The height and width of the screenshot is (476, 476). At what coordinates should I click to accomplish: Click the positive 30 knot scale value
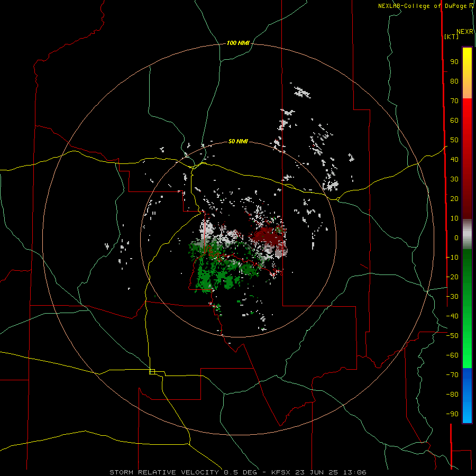pyautogui.click(x=454, y=179)
